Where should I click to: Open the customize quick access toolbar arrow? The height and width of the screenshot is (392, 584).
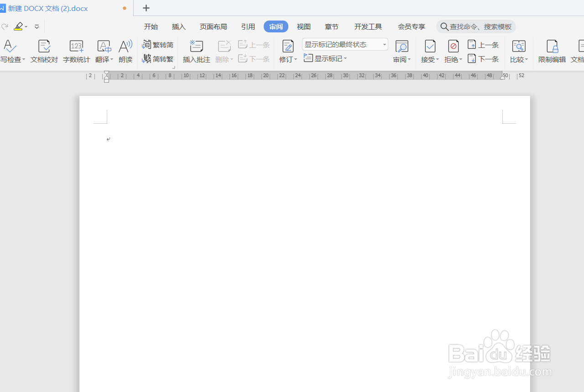click(37, 27)
